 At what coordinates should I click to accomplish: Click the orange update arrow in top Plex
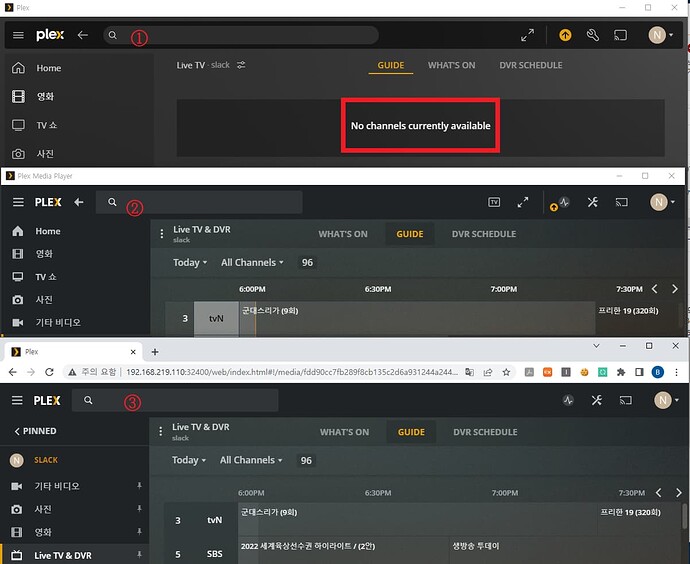[x=565, y=35]
